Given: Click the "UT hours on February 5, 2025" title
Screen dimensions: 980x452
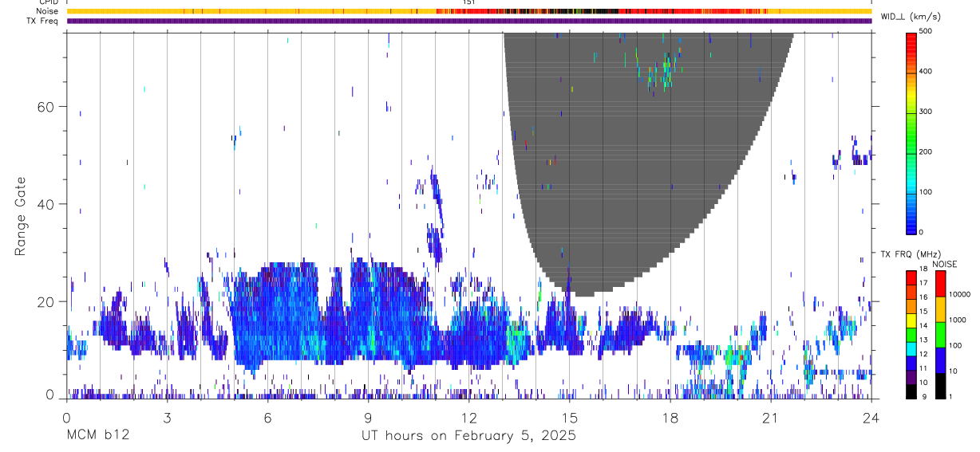Looking at the screenshot, I should [468, 436].
